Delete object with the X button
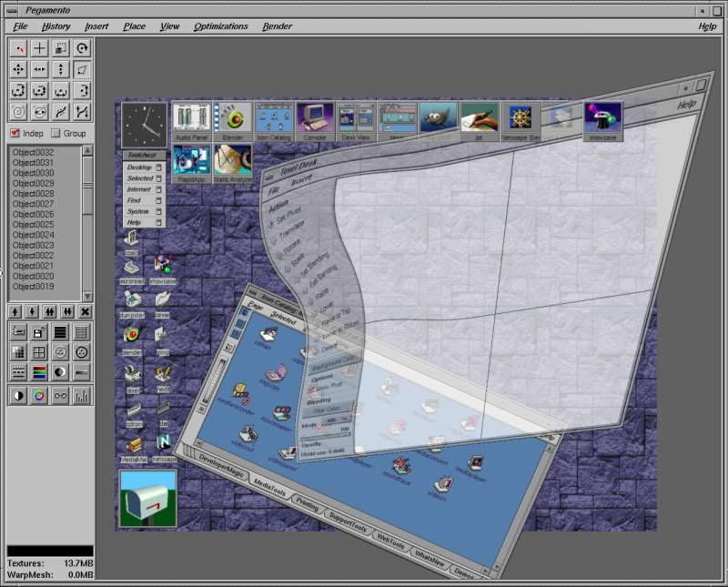 [85, 311]
